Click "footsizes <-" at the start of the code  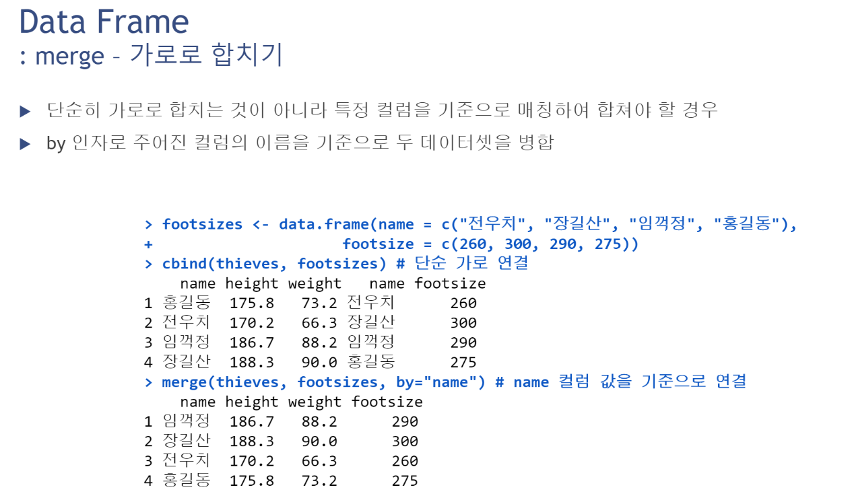pos(216,224)
